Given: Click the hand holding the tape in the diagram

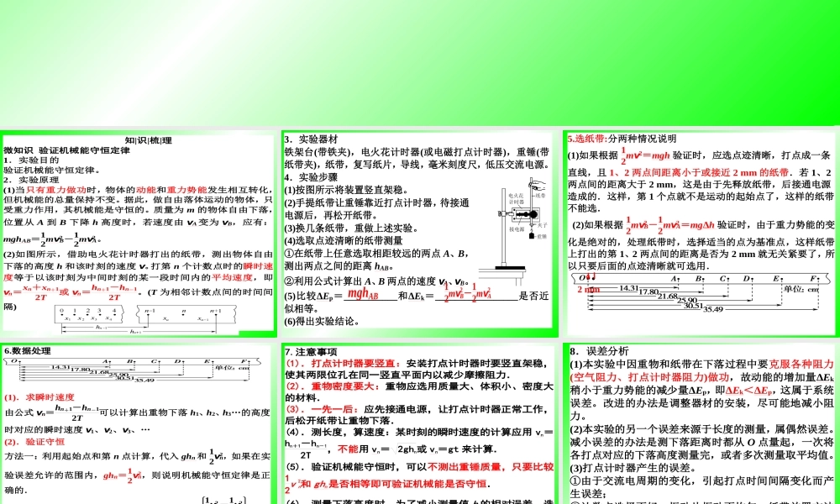Looking at the screenshot, I should 537,185.
